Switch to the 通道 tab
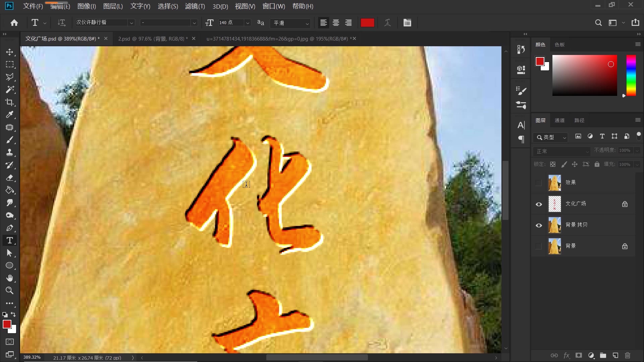This screenshot has width=644, height=362. pos(559,120)
